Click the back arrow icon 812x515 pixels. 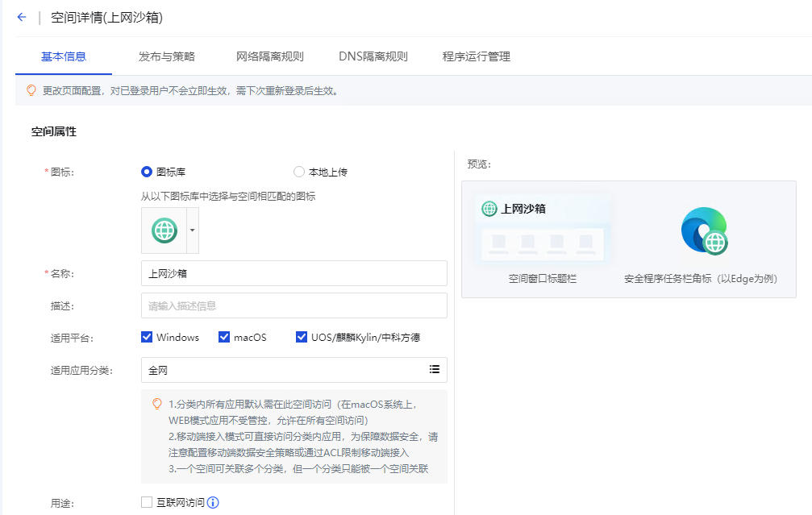coord(22,17)
